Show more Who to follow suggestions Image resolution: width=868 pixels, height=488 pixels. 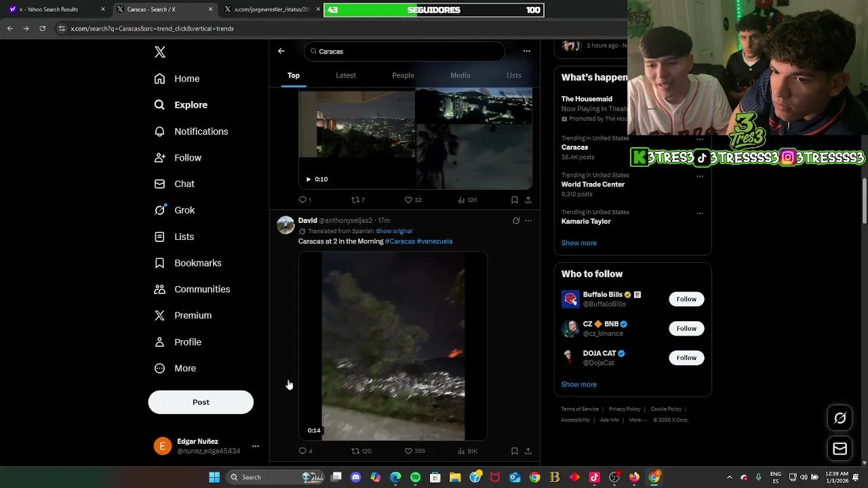578,384
